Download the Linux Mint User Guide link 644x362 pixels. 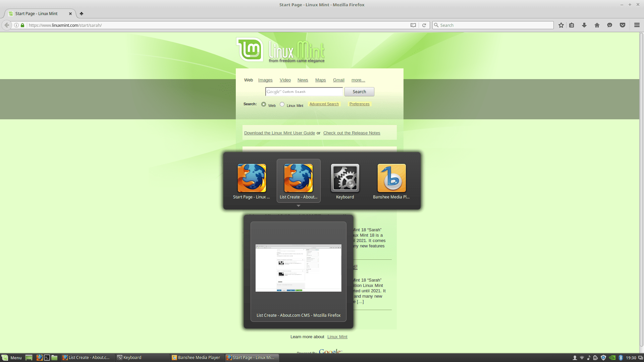[x=279, y=133]
